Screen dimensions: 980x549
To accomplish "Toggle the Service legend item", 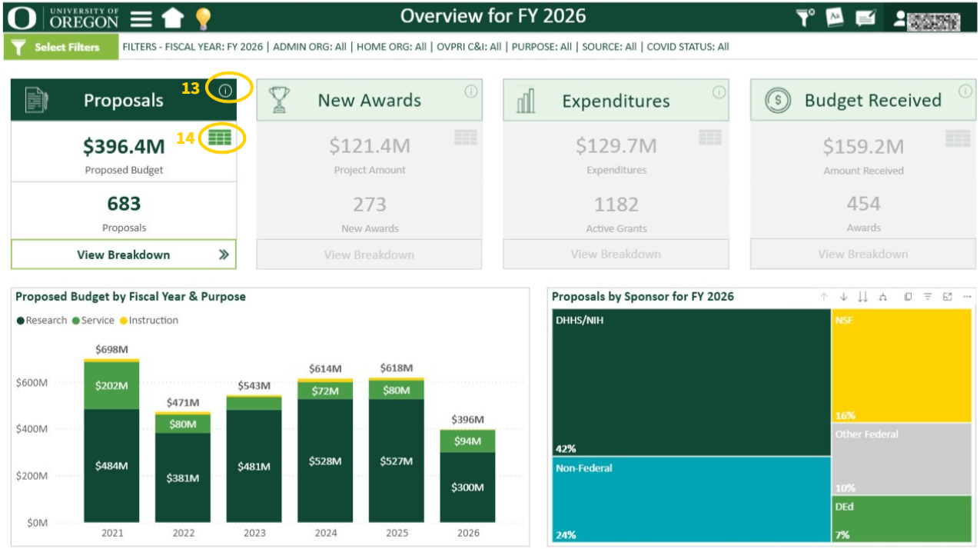I will click(93, 321).
